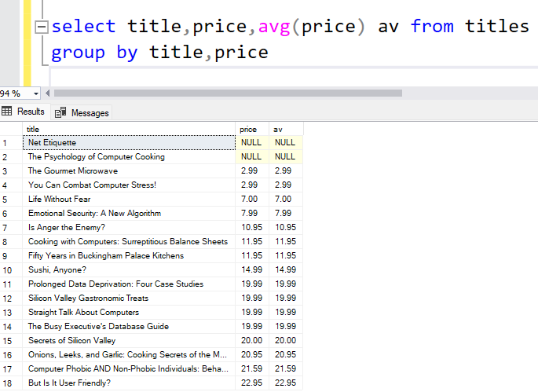Click price 7.00 for Life Without Fear
Image resolution: width=538 pixels, height=392 pixels.
click(252, 199)
